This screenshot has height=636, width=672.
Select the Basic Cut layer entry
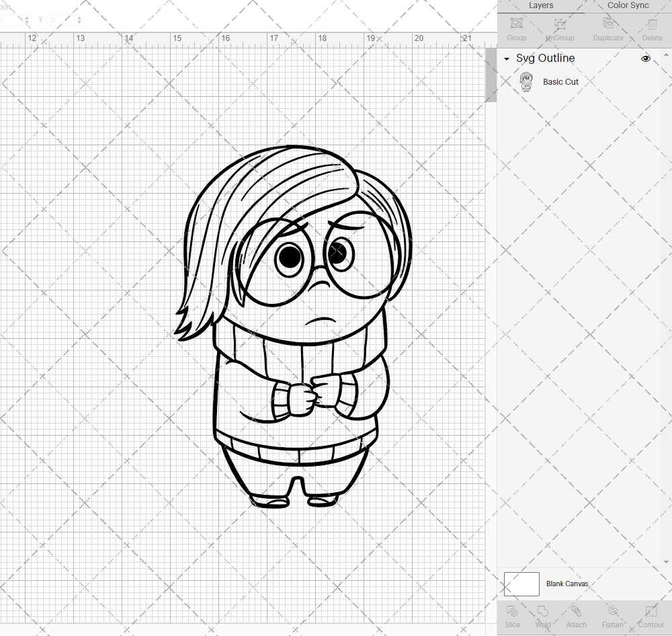560,81
